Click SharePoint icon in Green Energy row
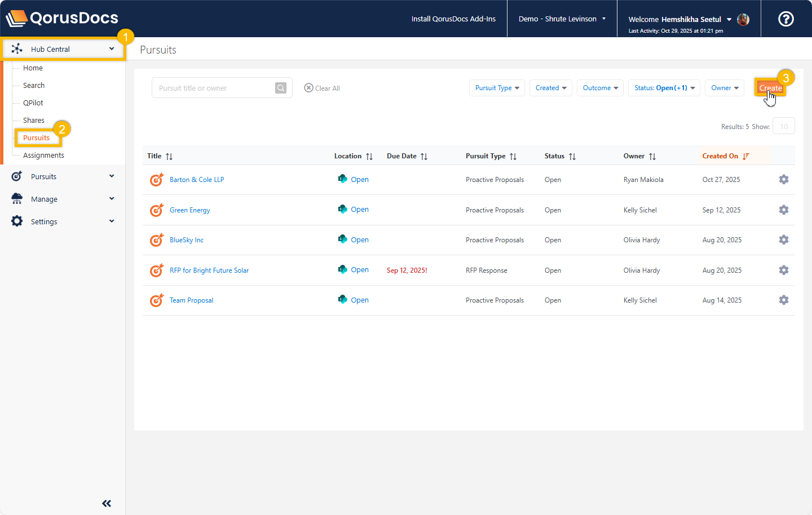The width and height of the screenshot is (812, 515). point(342,210)
